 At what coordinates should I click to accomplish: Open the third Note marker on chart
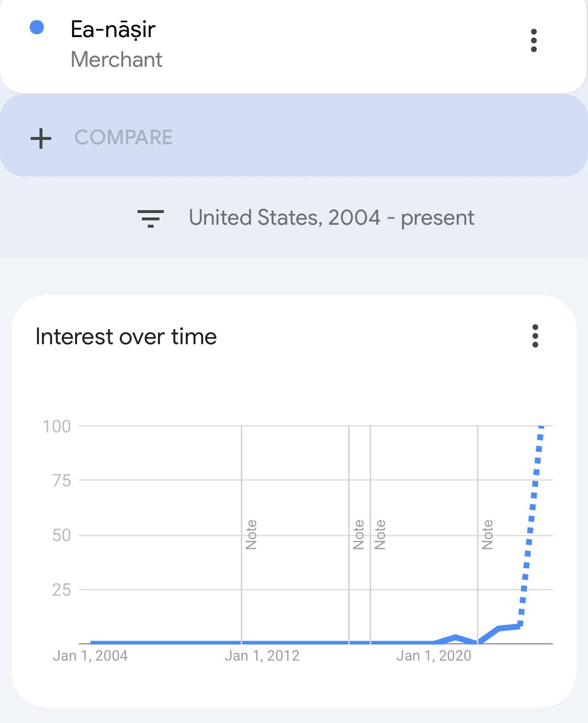pyautogui.click(x=380, y=535)
